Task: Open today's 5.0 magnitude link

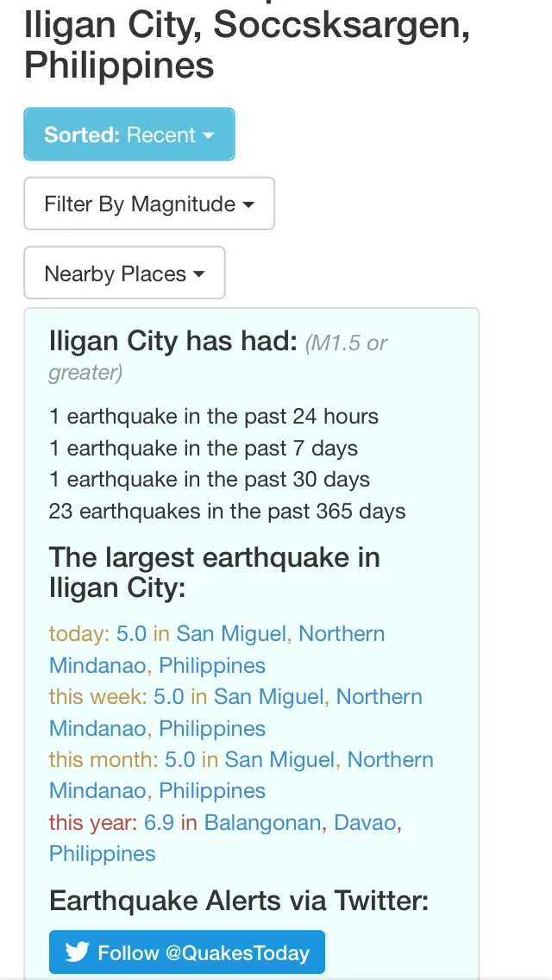Action: [131, 634]
